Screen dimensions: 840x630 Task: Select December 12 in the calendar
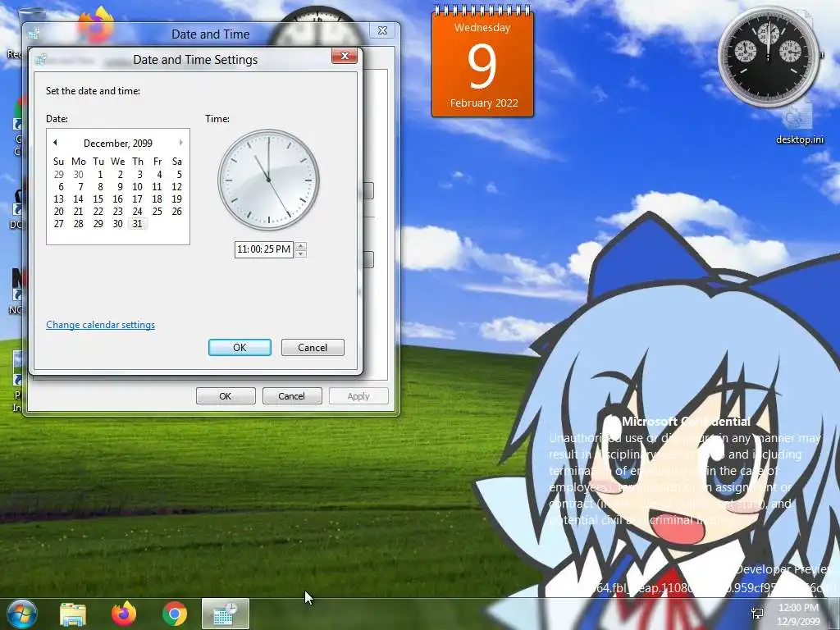point(177,187)
